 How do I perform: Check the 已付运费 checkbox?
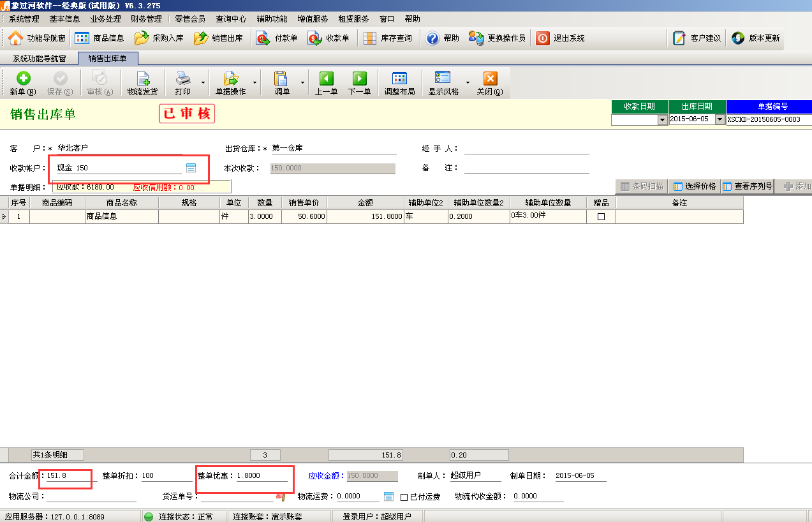[404, 497]
